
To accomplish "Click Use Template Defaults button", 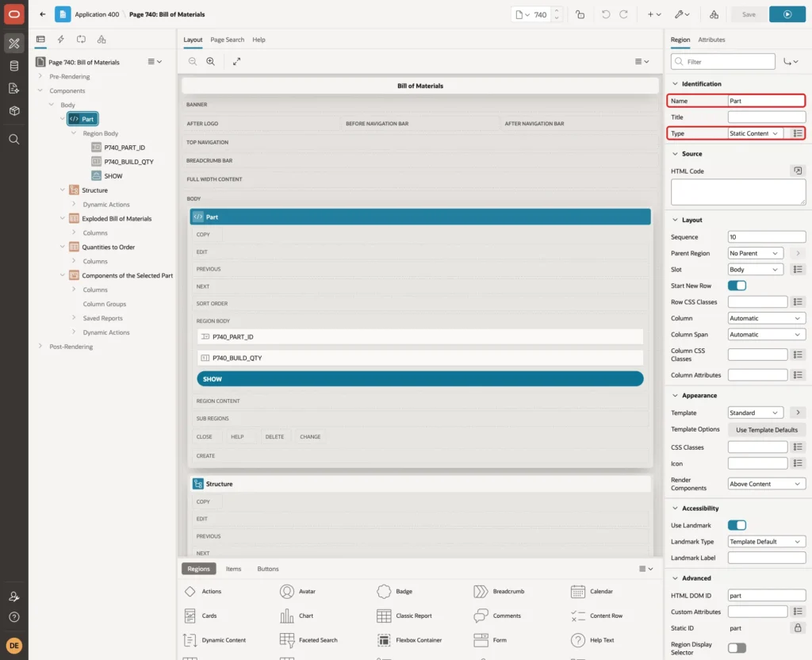I will 767,430.
